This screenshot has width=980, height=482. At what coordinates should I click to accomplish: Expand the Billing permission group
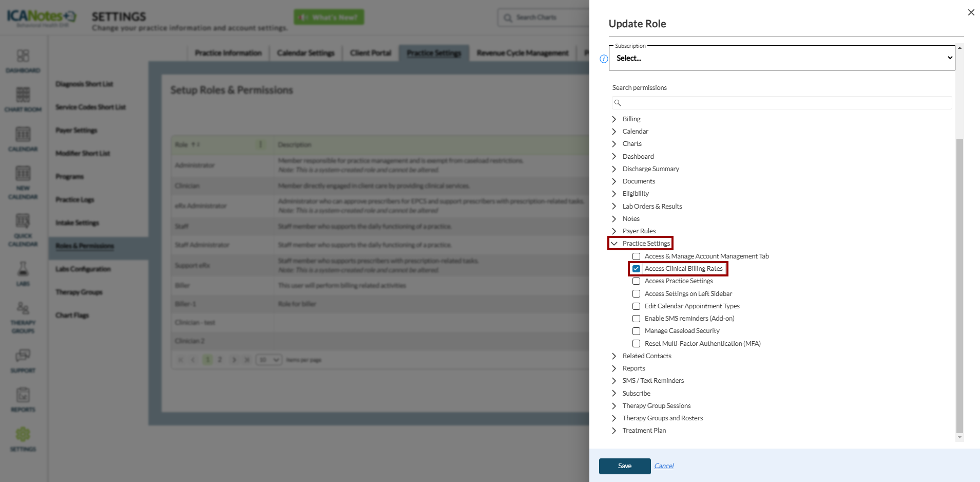[x=614, y=119]
